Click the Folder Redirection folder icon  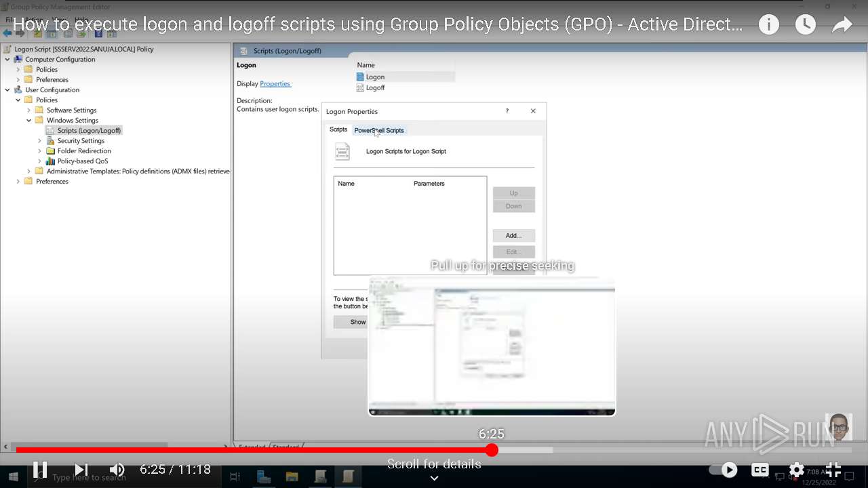[x=50, y=151]
